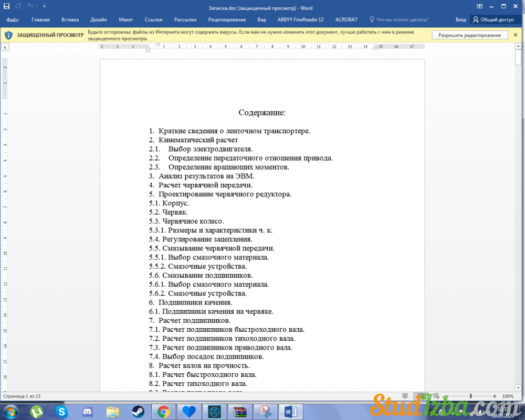Open the Рецензирование ribbon tab
Viewport: 525px width, 420px height.
click(227, 20)
